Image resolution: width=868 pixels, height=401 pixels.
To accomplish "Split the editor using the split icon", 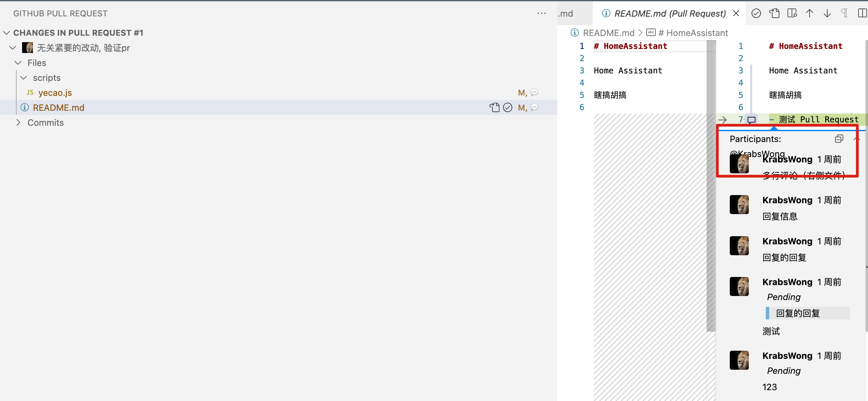I will [x=862, y=13].
